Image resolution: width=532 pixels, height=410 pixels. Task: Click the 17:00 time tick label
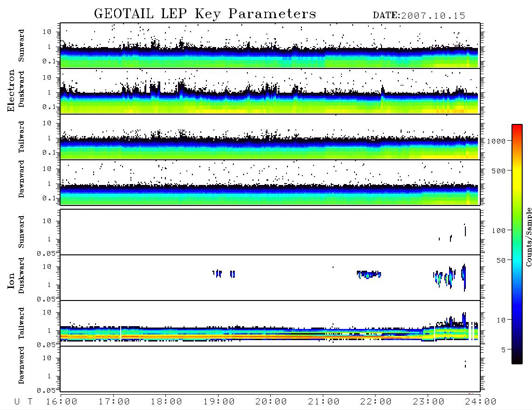[114, 402]
